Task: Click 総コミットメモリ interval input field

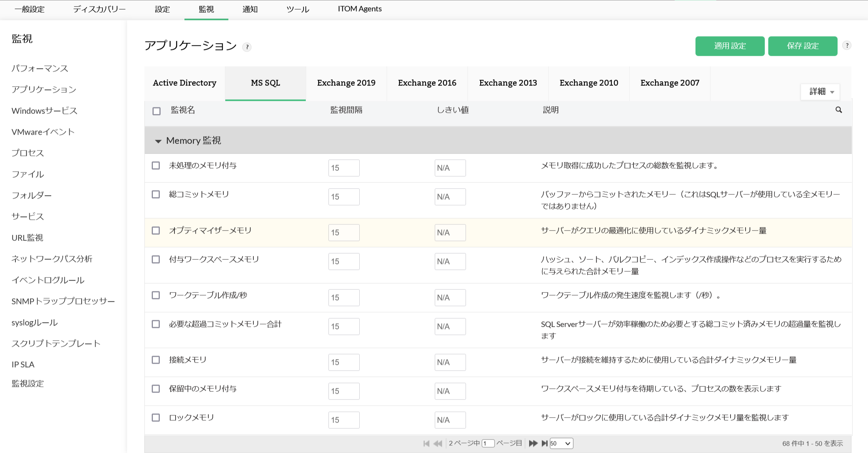Action: point(344,197)
